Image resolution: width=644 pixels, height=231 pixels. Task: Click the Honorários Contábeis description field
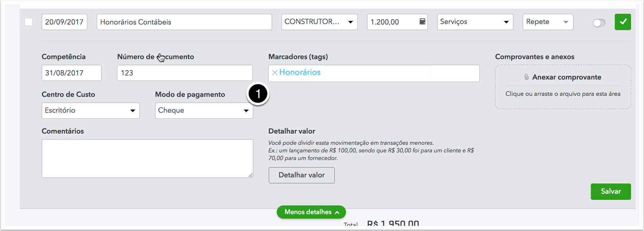coord(184,22)
